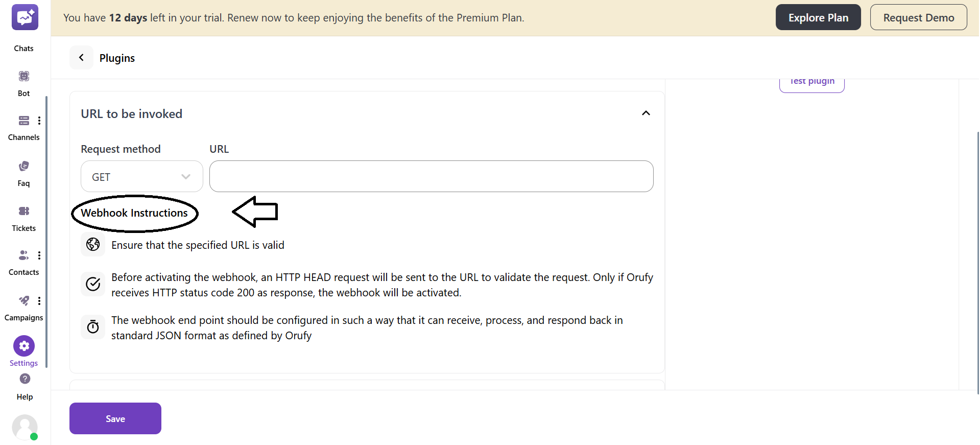Open Contacts via its sidebar icon
The height and width of the screenshot is (445, 980).
[23, 255]
